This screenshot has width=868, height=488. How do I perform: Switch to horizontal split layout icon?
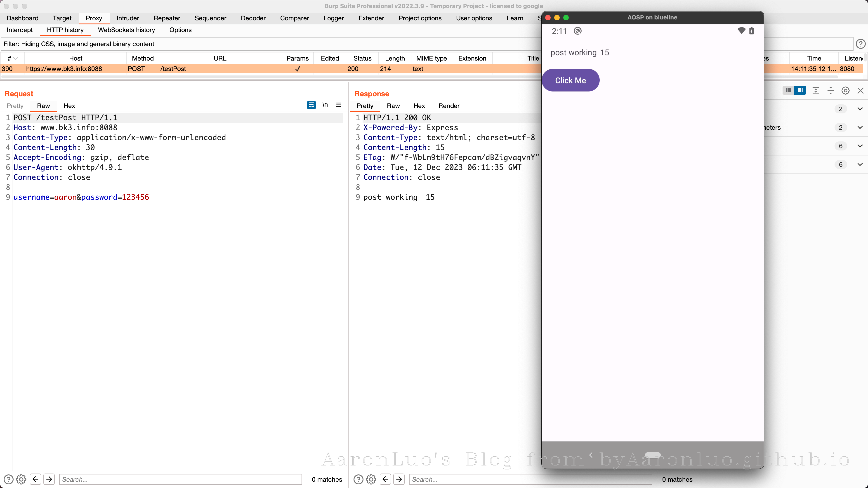coord(788,90)
